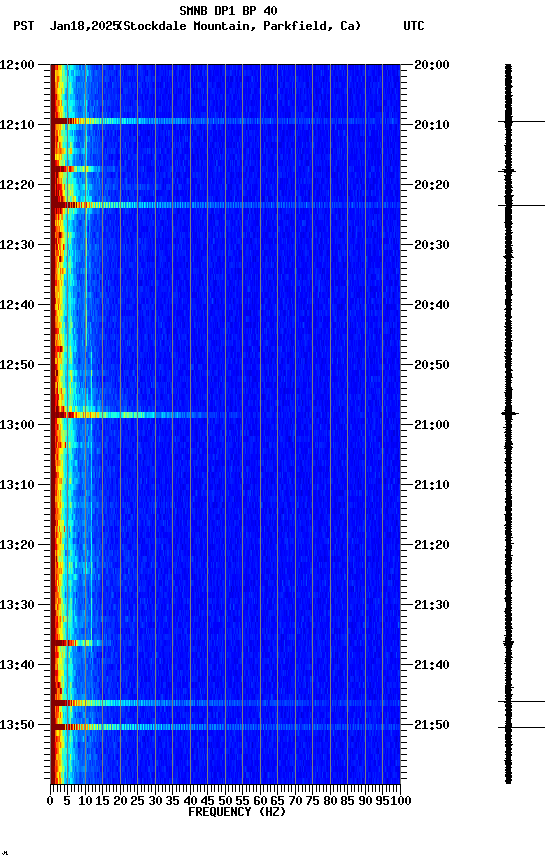Click the 50 Hz frequency axis label
Image resolution: width=552 pixels, height=864 pixels.
tap(225, 801)
